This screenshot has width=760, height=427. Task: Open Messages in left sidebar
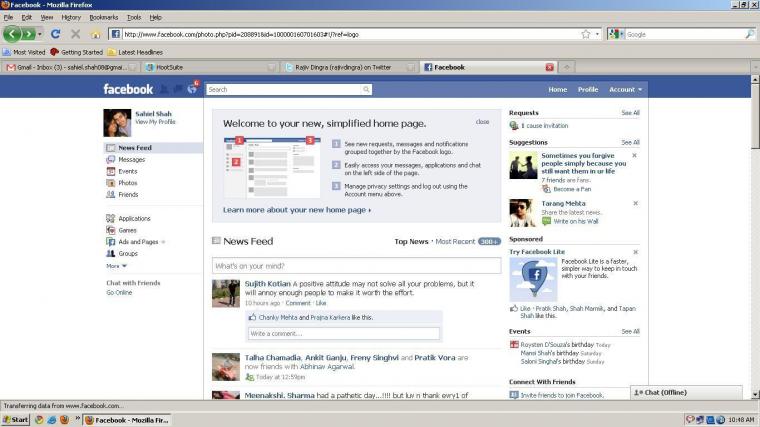[x=131, y=159]
